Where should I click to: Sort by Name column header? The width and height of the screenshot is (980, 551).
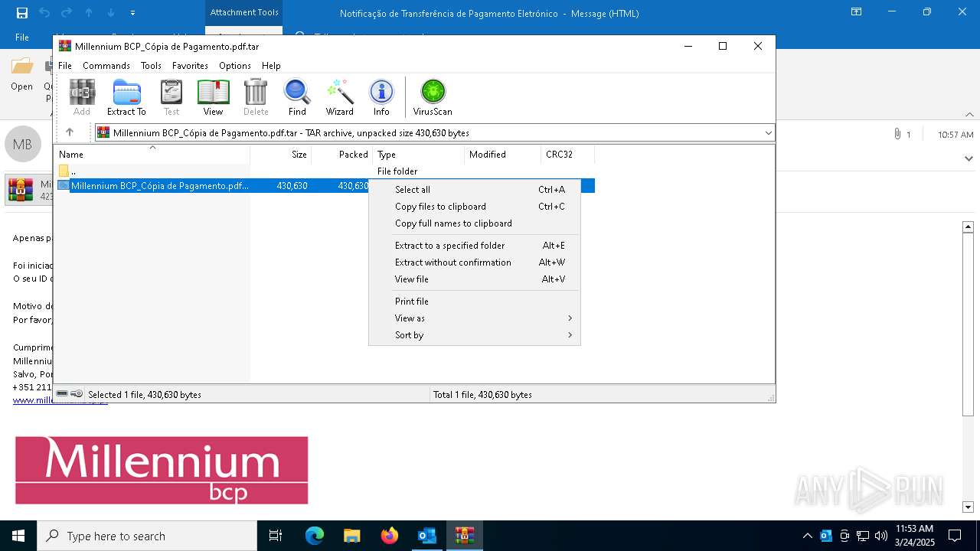pos(153,155)
